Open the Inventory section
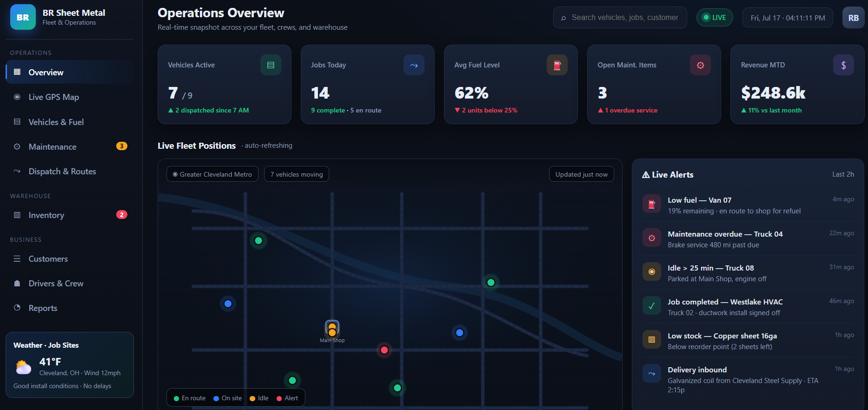This screenshot has width=868, height=410. (x=70, y=215)
